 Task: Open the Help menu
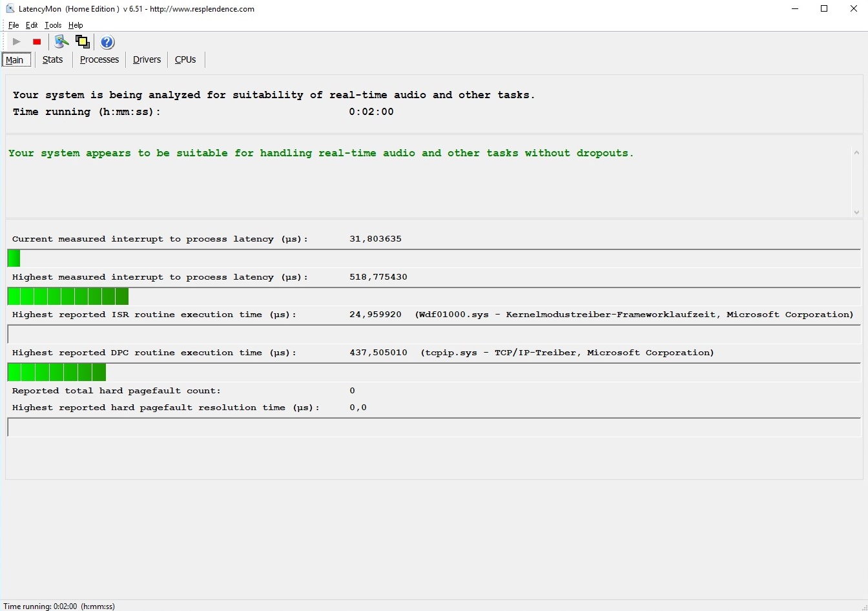76,25
